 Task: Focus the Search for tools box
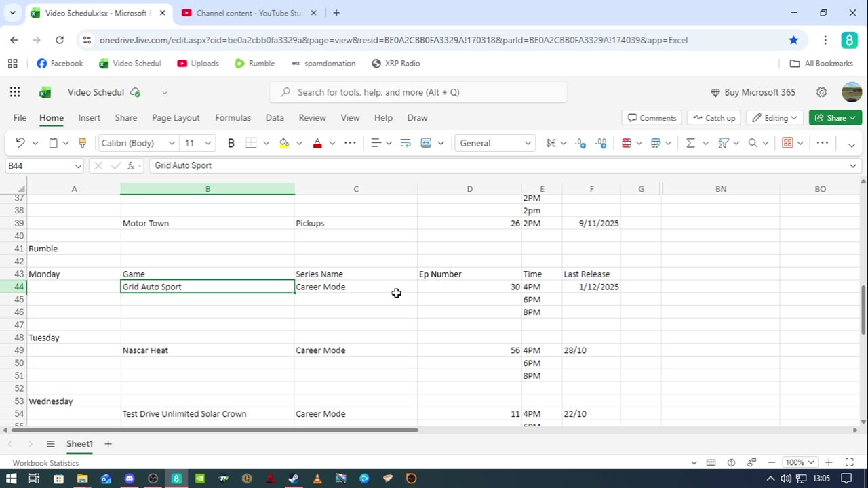[x=418, y=92]
